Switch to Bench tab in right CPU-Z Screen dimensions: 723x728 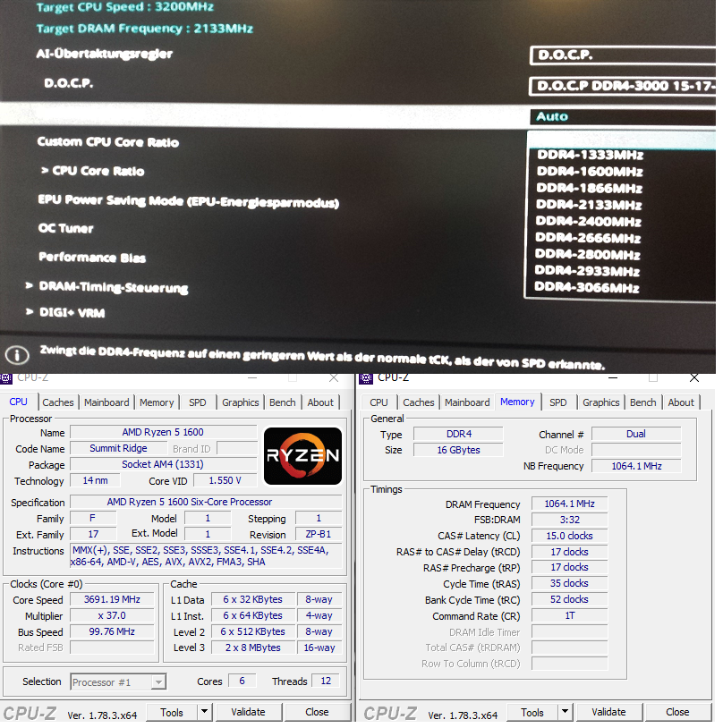coord(643,402)
